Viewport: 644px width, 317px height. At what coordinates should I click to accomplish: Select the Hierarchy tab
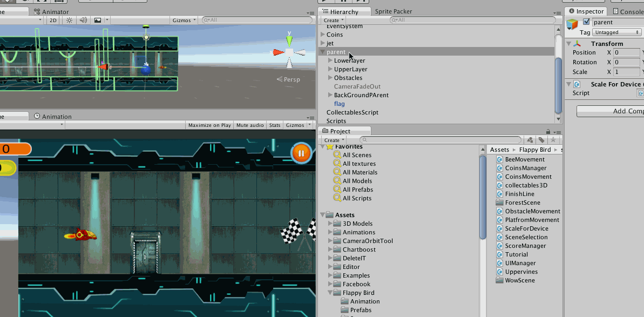coord(344,12)
